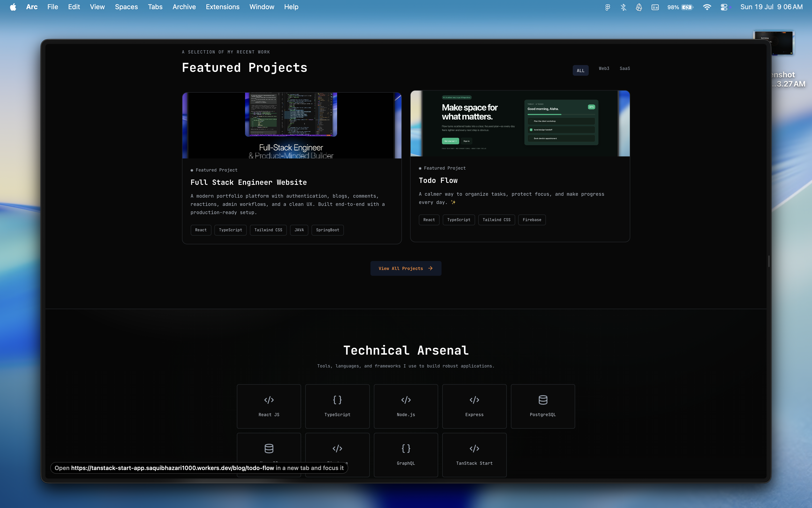Open the Tabs menu

155,7
